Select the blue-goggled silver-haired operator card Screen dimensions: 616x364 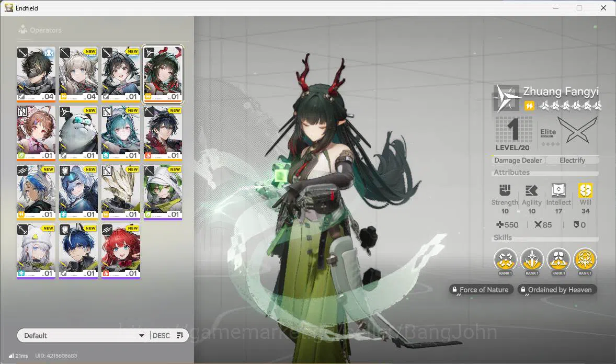(x=78, y=192)
